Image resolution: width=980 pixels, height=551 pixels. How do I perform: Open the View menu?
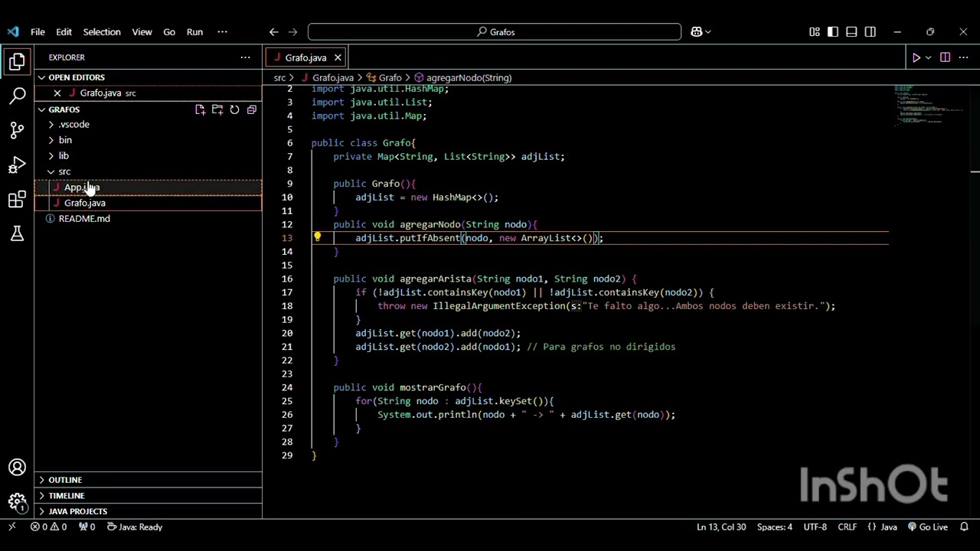(142, 31)
